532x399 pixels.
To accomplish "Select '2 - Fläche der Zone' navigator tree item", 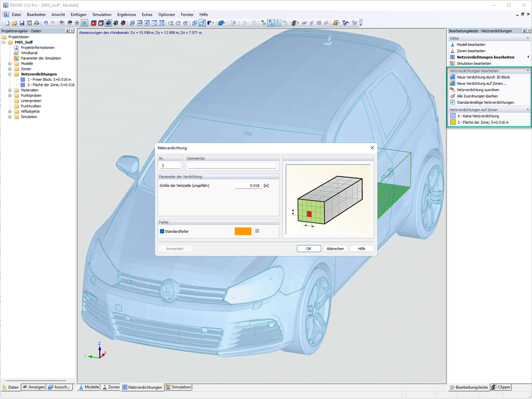I will point(51,85).
